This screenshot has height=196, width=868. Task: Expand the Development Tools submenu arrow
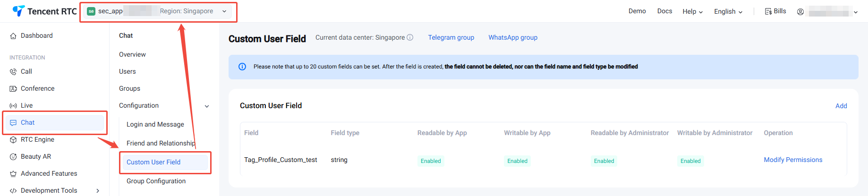[98, 191]
